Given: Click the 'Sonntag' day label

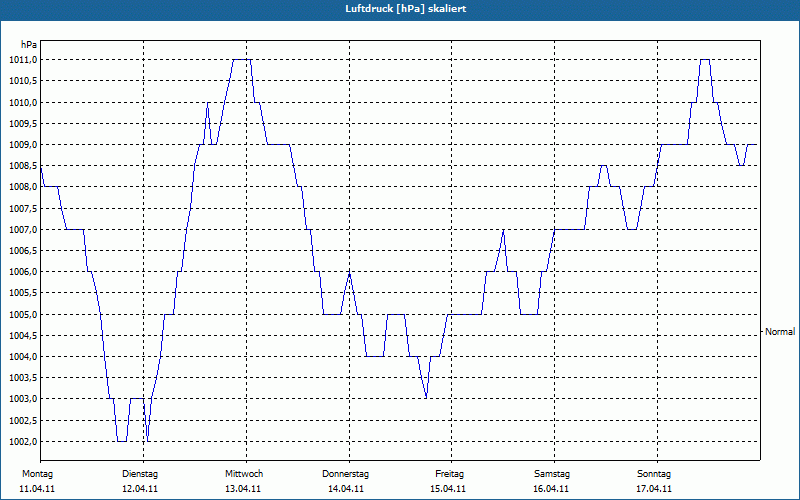Looking at the screenshot, I should click(654, 474).
